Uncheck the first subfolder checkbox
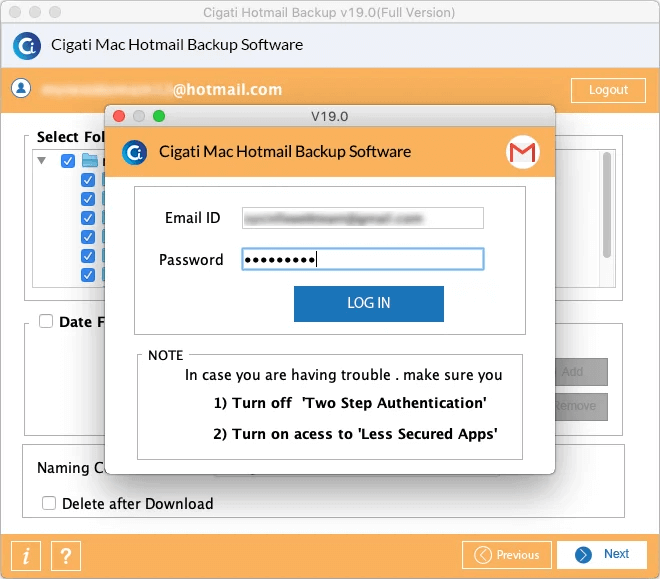 (x=88, y=180)
